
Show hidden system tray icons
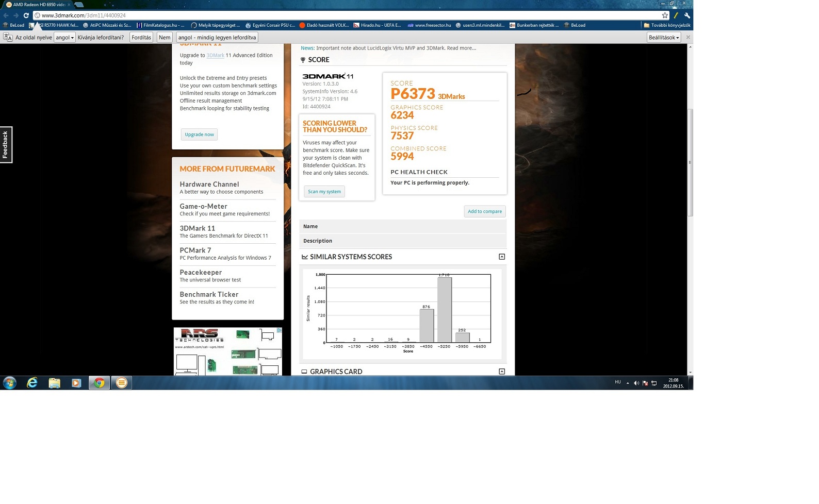pyautogui.click(x=628, y=383)
